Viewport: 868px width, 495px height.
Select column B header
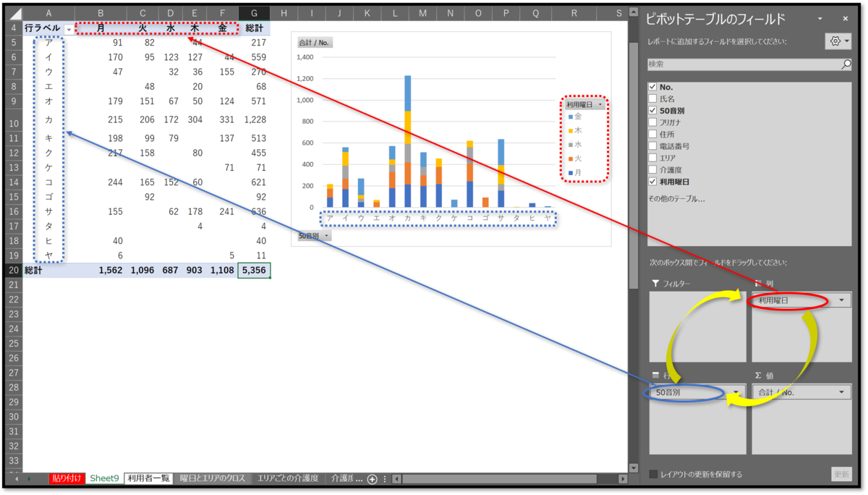[101, 14]
